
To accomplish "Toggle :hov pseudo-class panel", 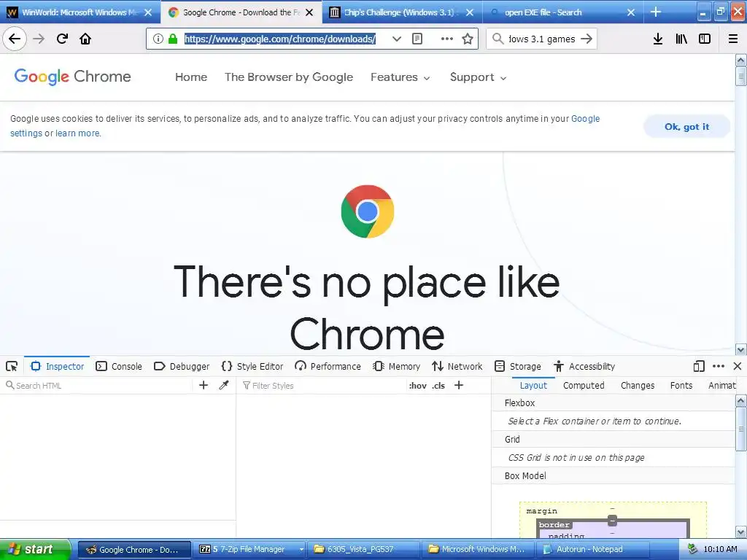I will [418, 386].
